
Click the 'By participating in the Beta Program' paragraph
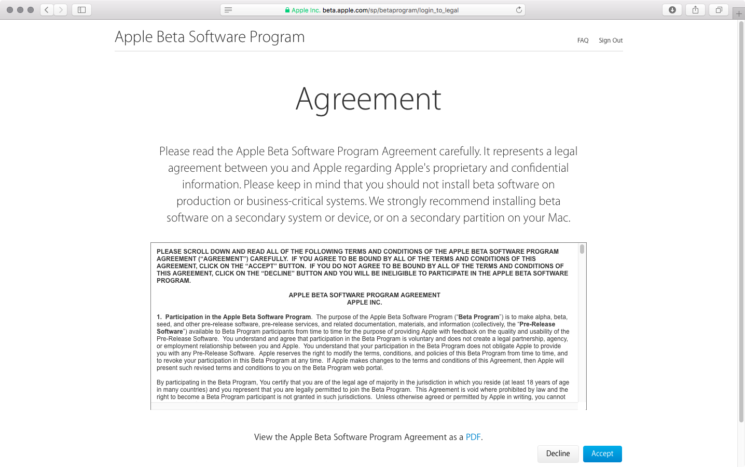[x=363, y=390]
